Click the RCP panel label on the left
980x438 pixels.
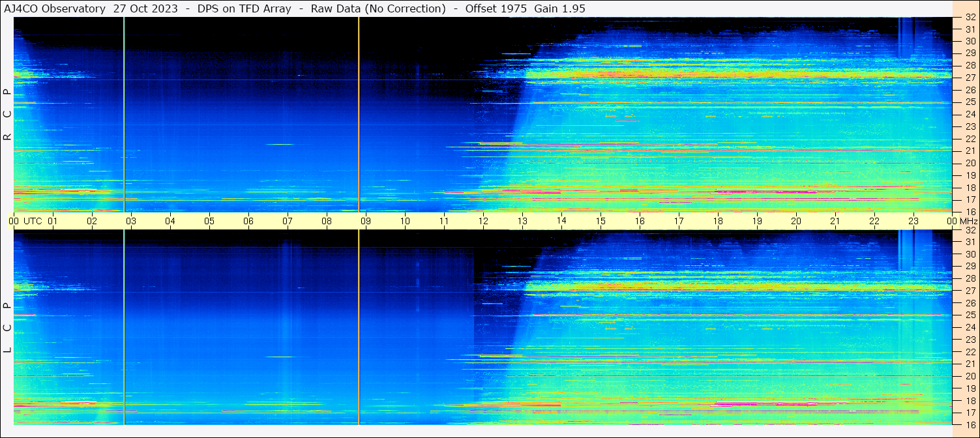[7, 115]
